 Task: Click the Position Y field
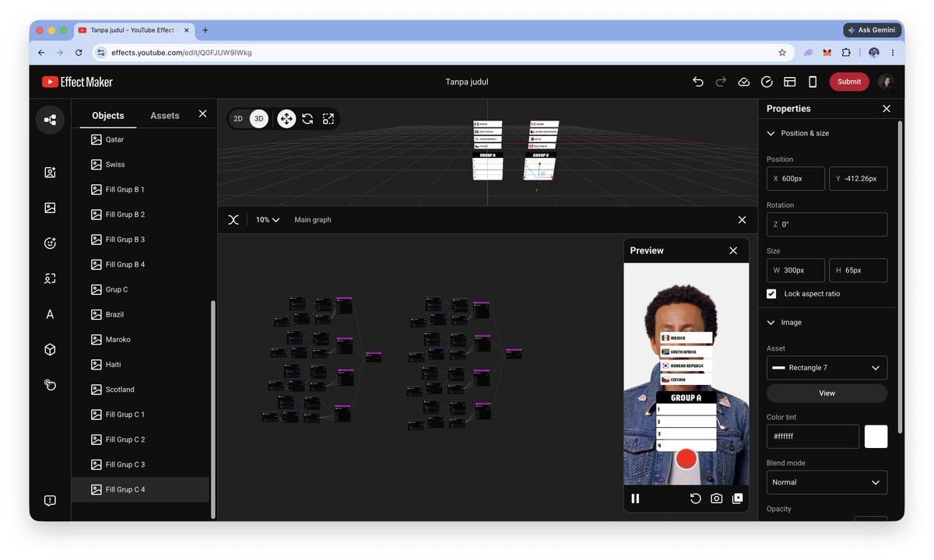pyautogui.click(x=858, y=179)
